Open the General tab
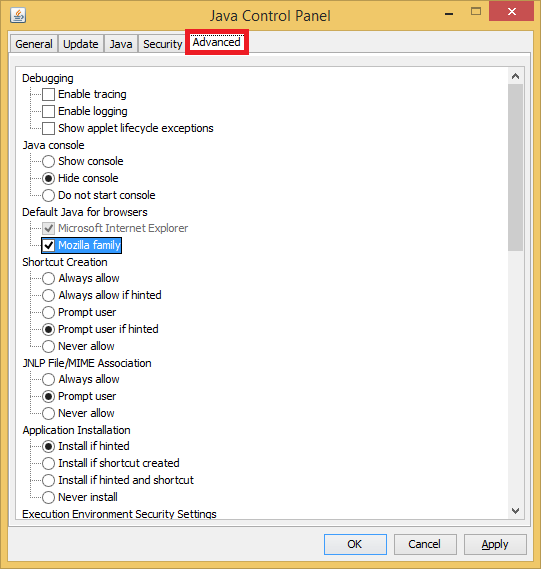 point(34,44)
